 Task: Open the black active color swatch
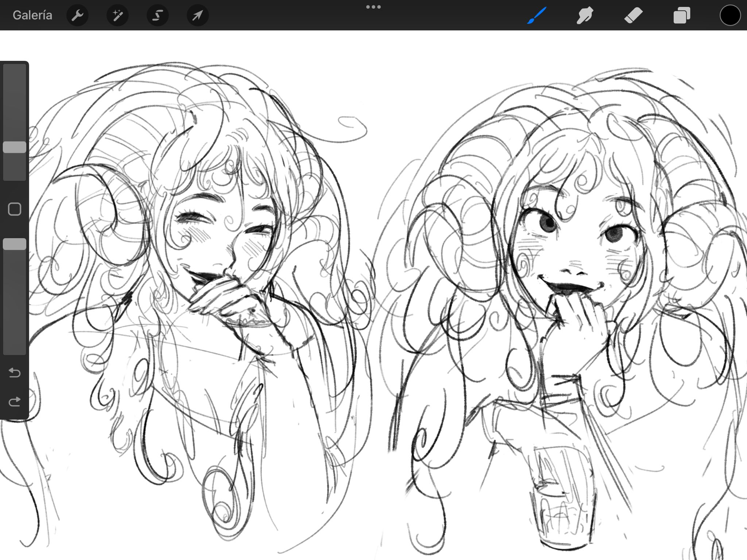coord(730,15)
